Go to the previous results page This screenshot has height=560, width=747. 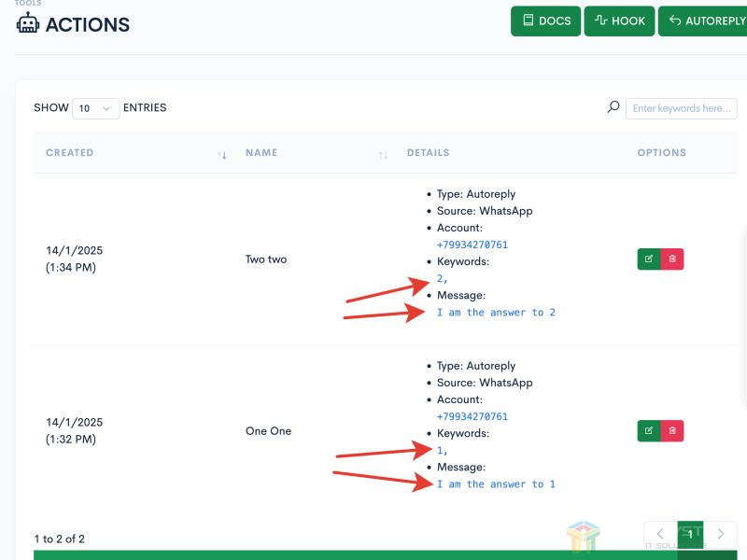tap(660, 534)
